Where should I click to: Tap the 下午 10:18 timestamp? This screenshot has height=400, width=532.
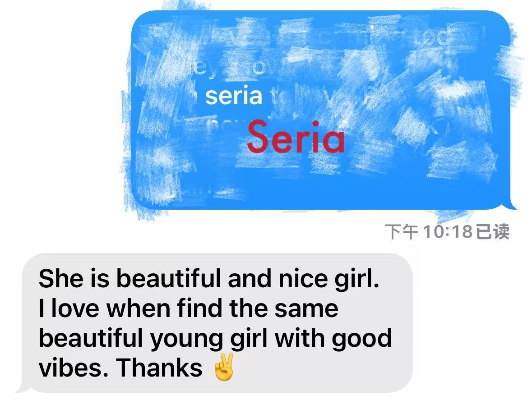coord(429,232)
